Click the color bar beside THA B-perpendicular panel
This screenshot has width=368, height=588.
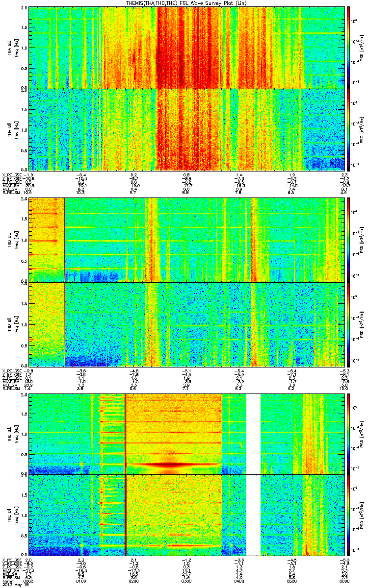tap(348, 48)
